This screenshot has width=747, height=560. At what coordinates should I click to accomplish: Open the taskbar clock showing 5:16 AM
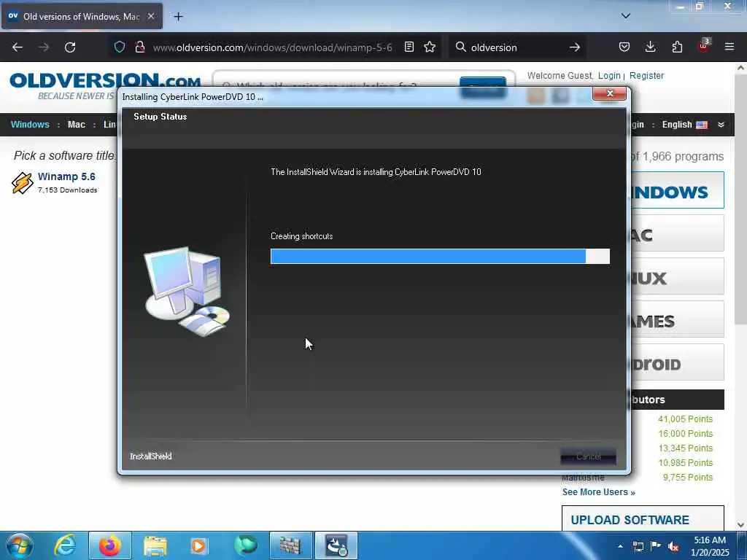coord(710,546)
